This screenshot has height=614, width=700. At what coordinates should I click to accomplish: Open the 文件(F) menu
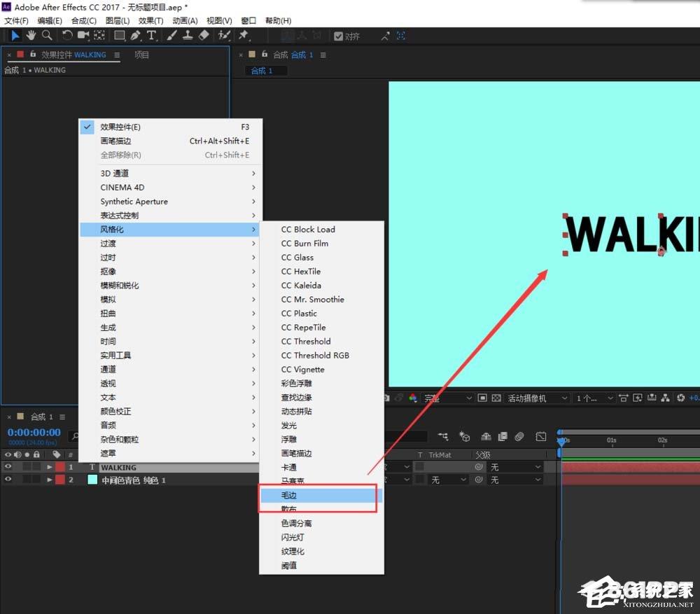point(17,20)
